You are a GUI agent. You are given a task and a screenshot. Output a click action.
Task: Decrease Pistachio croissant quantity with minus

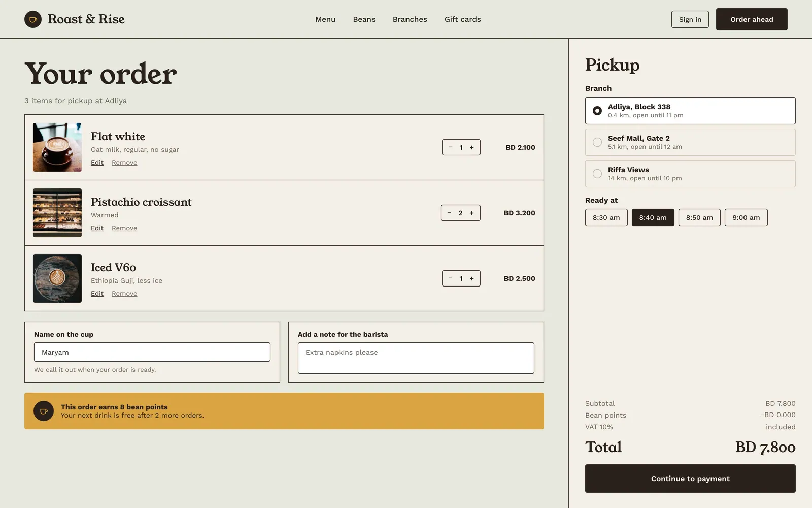(x=449, y=213)
